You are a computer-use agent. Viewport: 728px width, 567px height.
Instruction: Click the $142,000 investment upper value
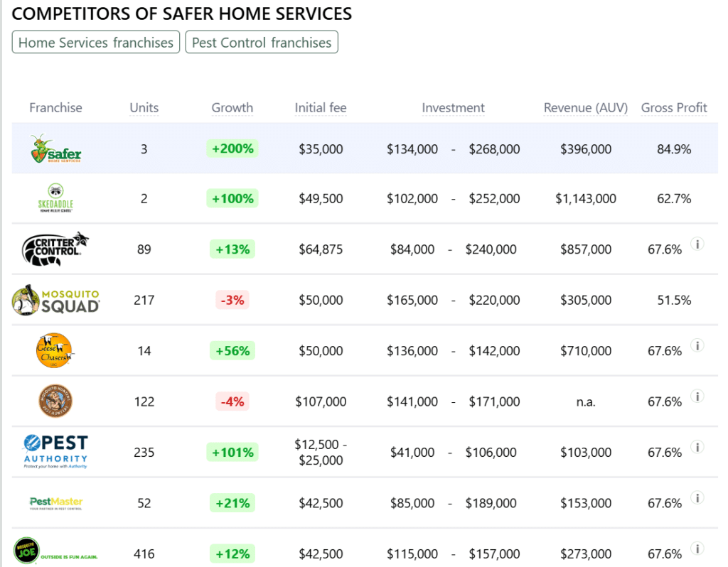pyautogui.click(x=494, y=351)
